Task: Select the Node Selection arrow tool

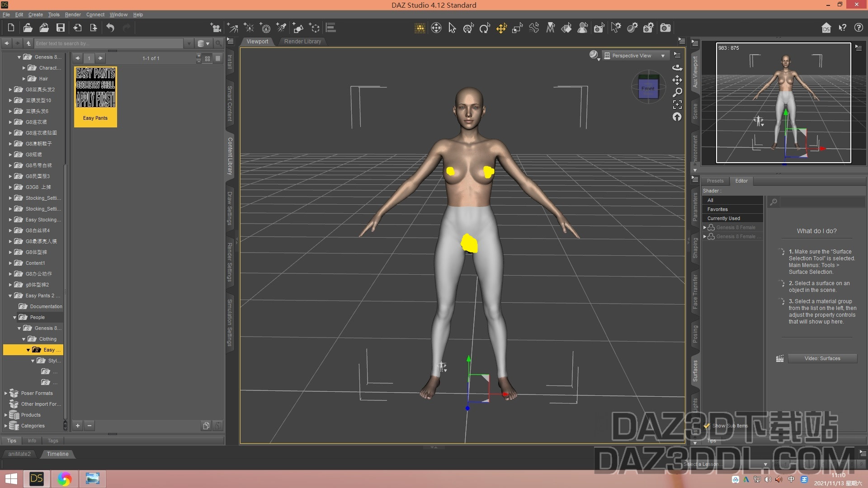Action: [452, 28]
